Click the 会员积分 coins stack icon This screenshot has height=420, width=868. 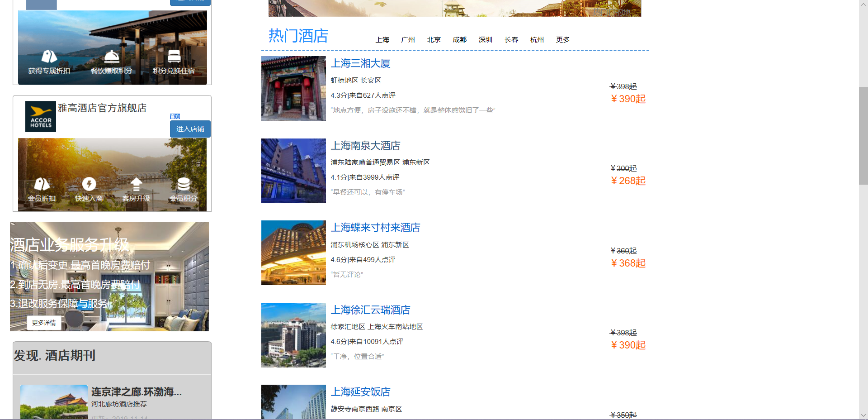(183, 184)
